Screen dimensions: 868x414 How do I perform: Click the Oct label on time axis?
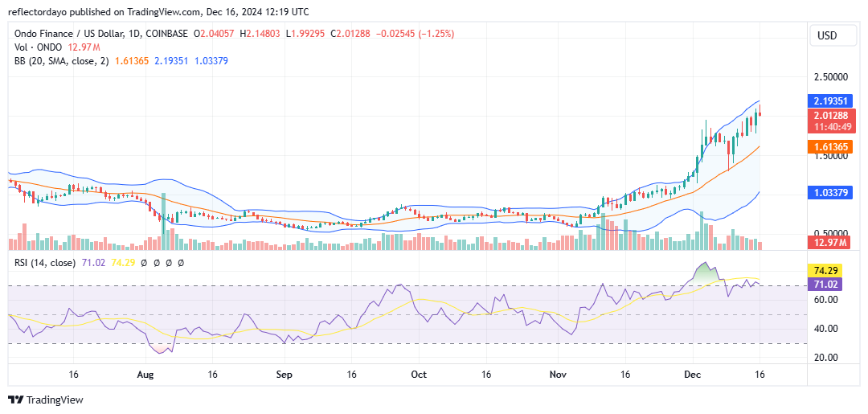(x=420, y=374)
